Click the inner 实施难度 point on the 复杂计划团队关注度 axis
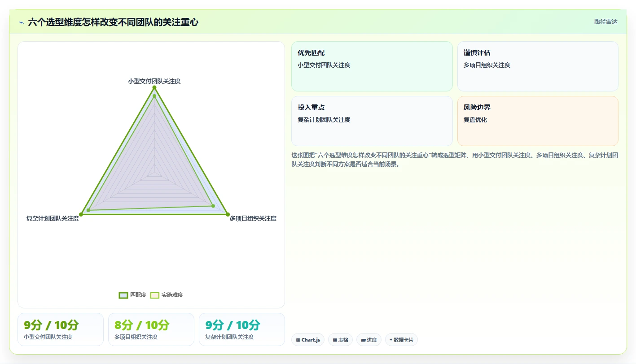This screenshot has width=636, height=364. [x=88, y=210]
